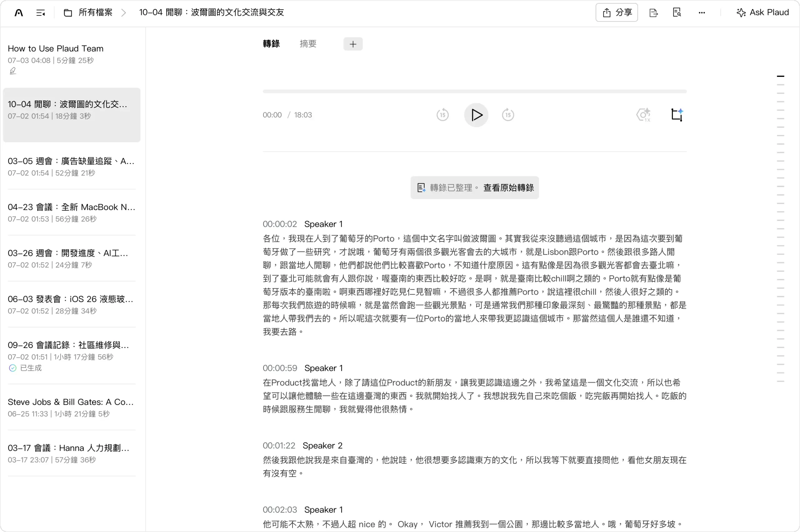Open the 所有檔案 folder breadcrumb
This screenshot has width=800, height=532.
pos(88,12)
